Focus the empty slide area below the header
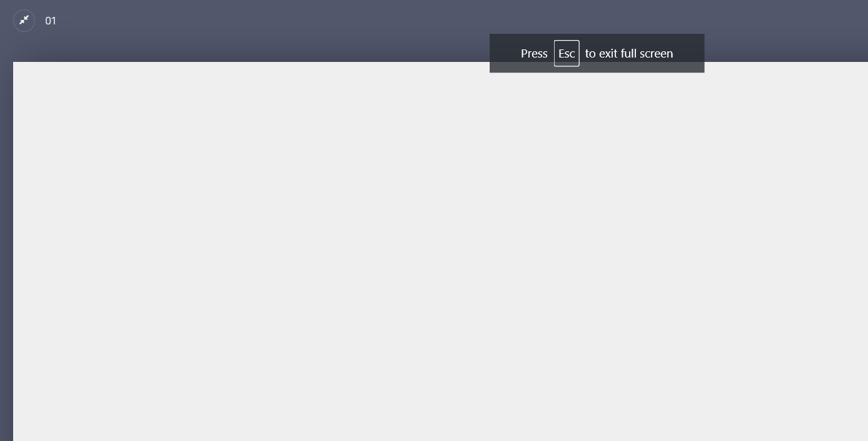This screenshot has width=868, height=441. click(440, 251)
